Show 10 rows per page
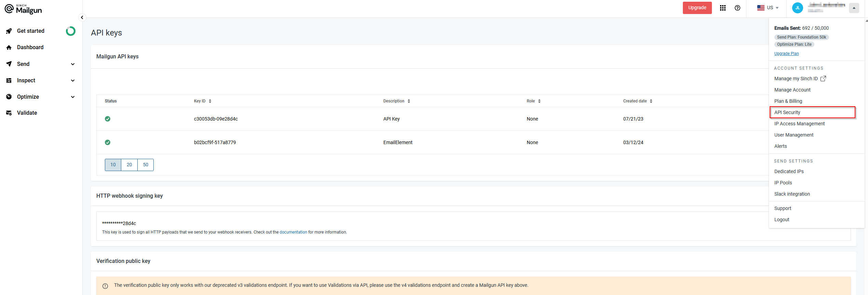Viewport: 868px width, 295px height. point(113,165)
